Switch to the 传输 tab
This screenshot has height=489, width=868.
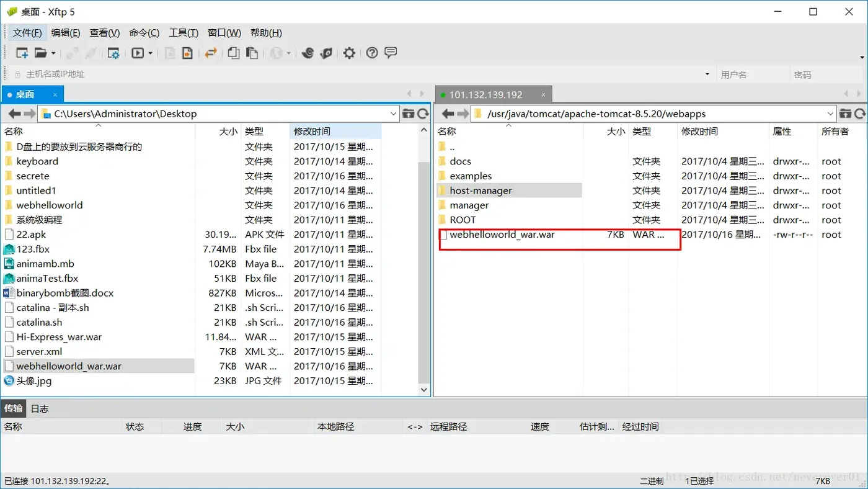[x=14, y=408]
